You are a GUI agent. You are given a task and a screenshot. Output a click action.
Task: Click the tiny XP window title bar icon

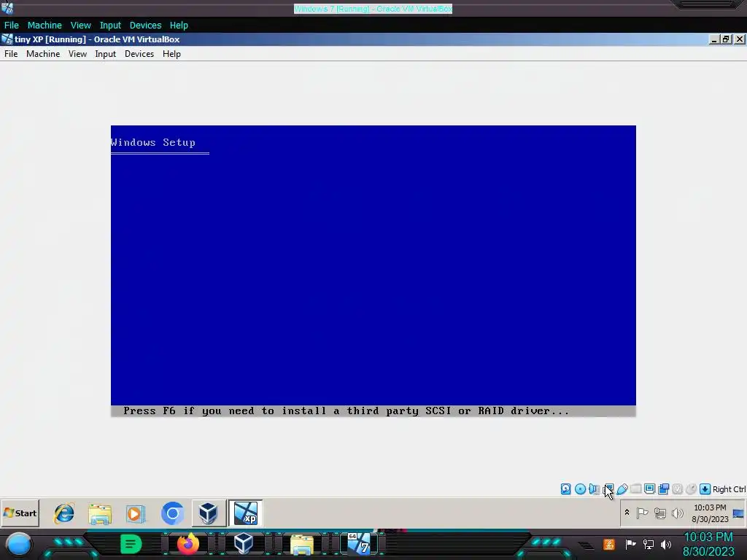pos(7,39)
